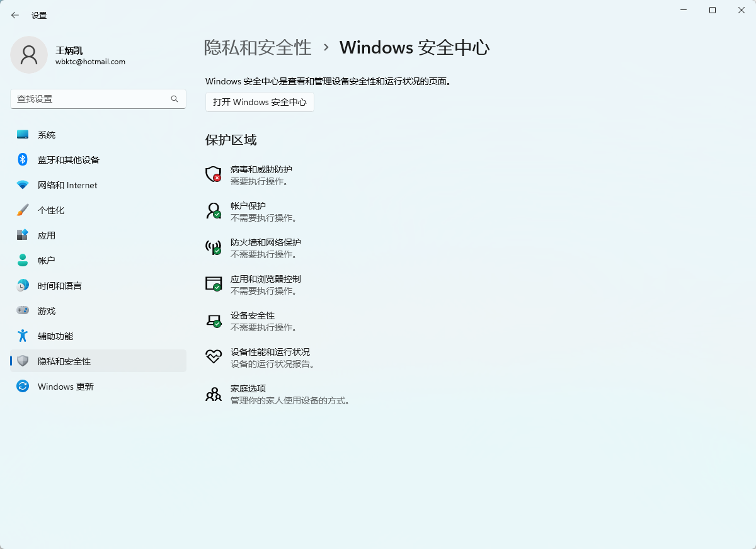Open 家庭选项 protection area
The height and width of the screenshot is (549, 756).
pyautogui.click(x=248, y=388)
